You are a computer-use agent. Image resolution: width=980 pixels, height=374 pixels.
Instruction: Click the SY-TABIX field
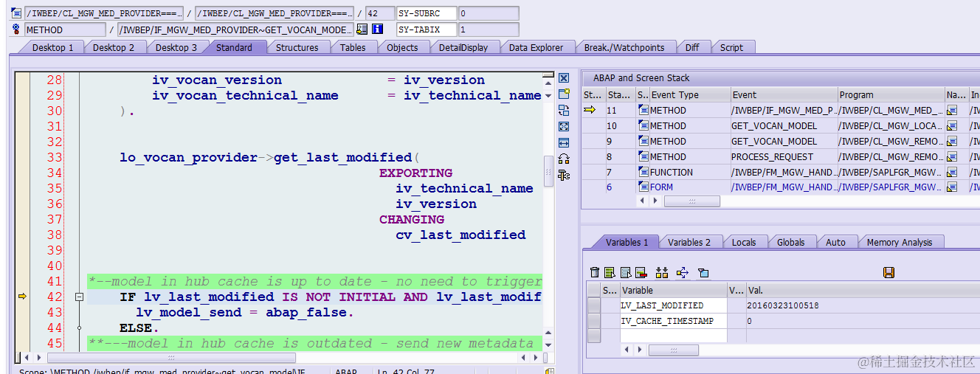pyautogui.click(x=427, y=30)
